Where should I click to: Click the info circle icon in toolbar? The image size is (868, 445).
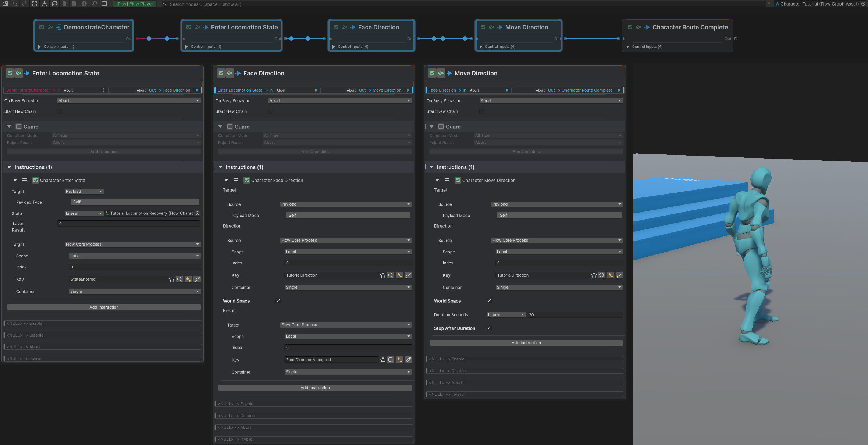(84, 4)
